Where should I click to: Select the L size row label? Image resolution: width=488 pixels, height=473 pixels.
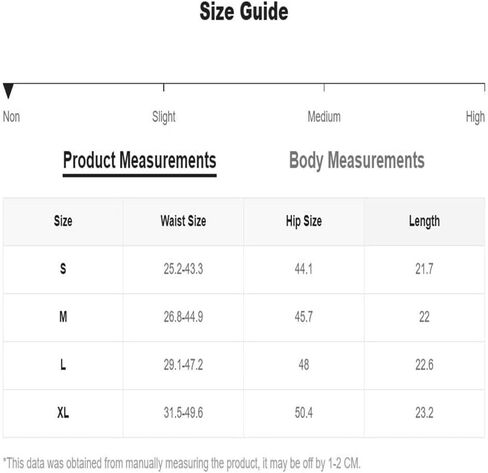tap(63, 365)
